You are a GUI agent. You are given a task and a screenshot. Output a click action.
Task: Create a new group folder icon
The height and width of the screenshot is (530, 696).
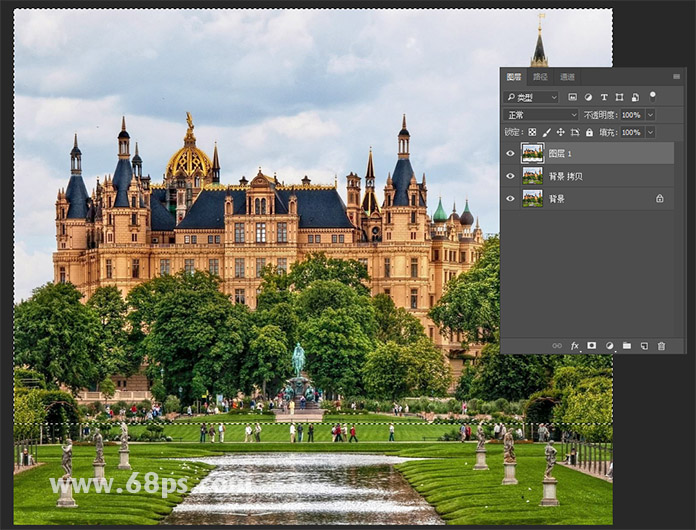(x=627, y=346)
